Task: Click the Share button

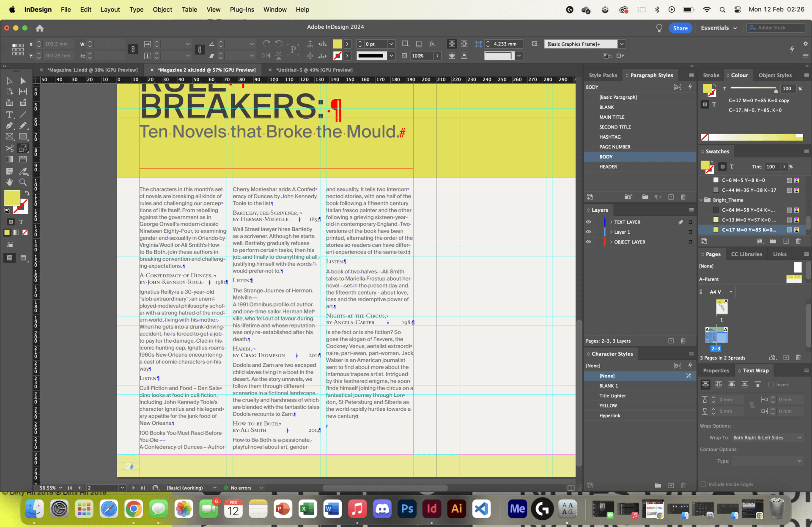Action: point(680,28)
